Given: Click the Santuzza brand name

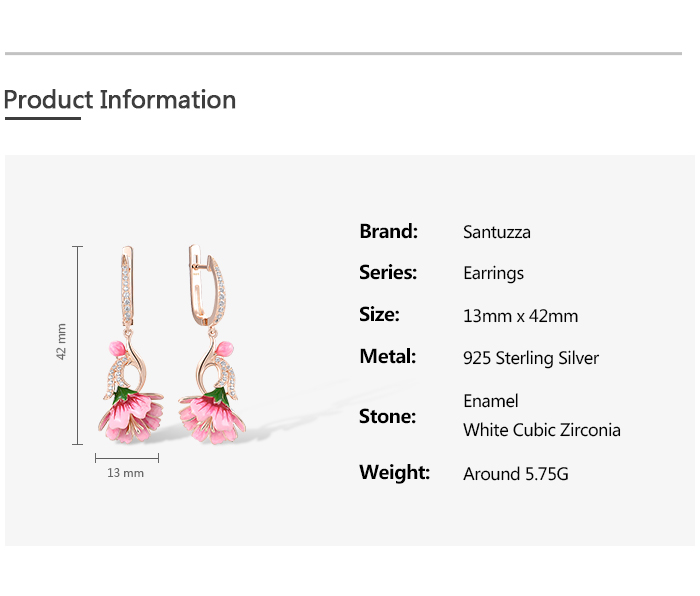Looking at the screenshot, I should pos(497,232).
